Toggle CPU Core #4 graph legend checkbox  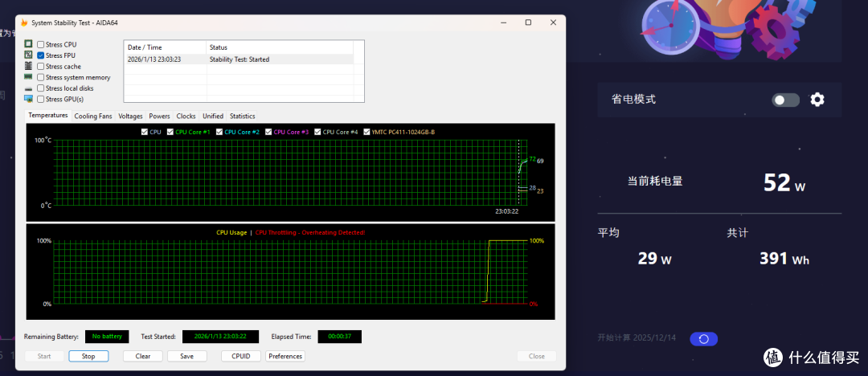click(x=317, y=132)
